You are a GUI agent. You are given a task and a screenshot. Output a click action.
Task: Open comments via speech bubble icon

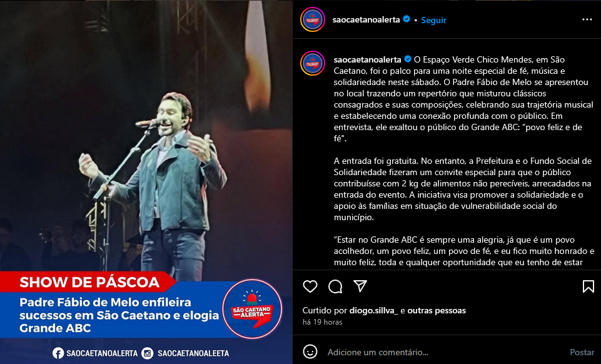[x=335, y=286]
